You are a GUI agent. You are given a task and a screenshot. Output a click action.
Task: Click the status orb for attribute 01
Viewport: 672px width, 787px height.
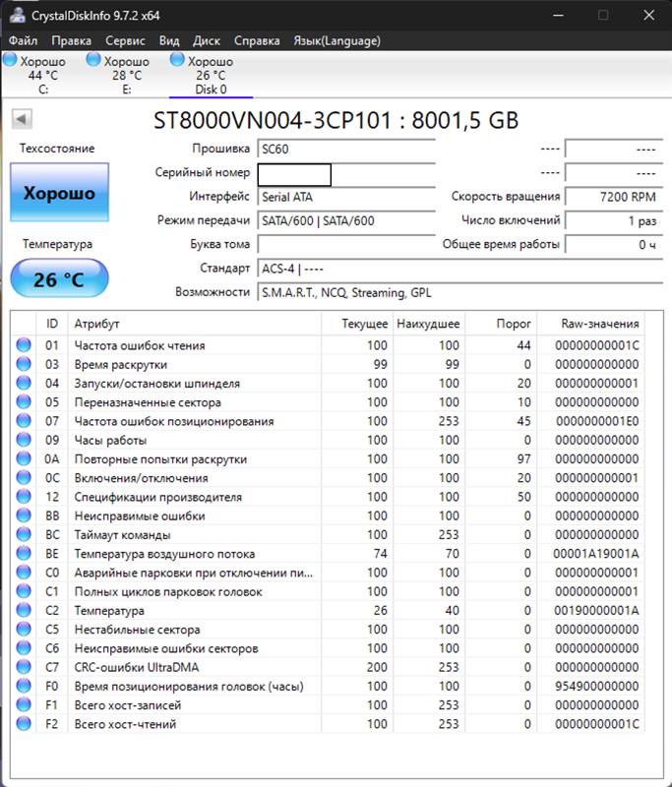pos(24,345)
